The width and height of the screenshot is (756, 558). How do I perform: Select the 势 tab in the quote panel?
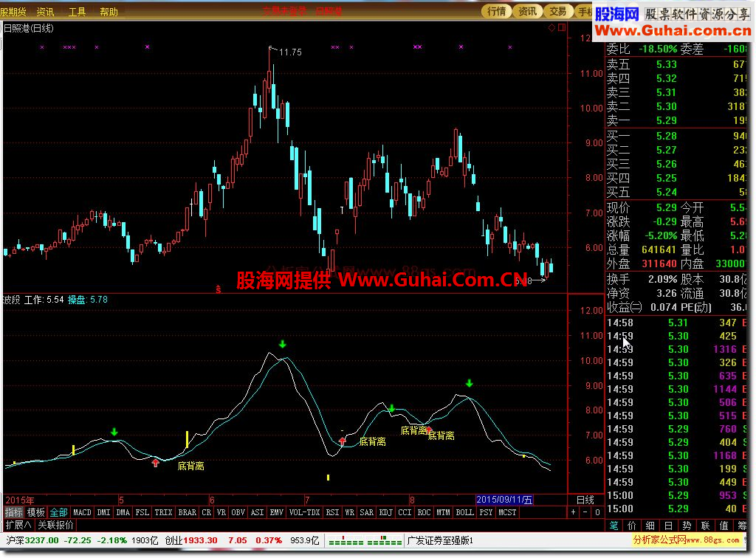(687, 526)
